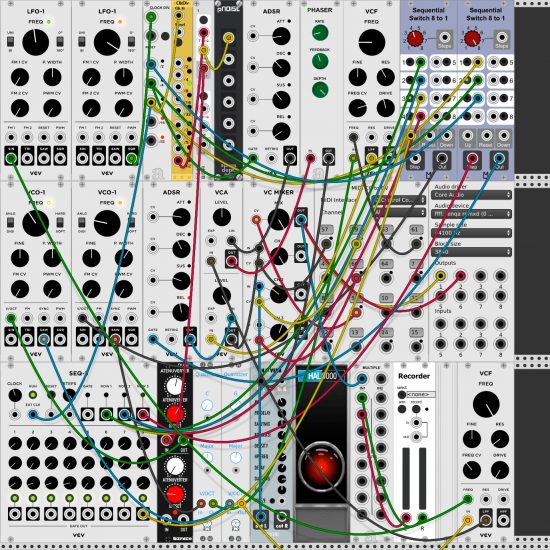Click the HAL 9000 red eye

(321, 467)
